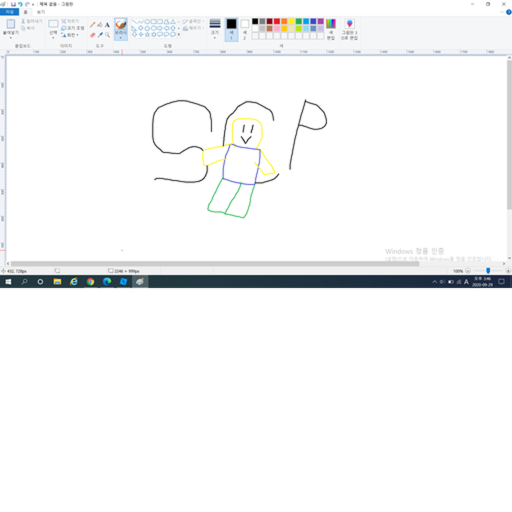Open the File menu tab
Screen dimensions: 512x512
[x=9, y=12]
